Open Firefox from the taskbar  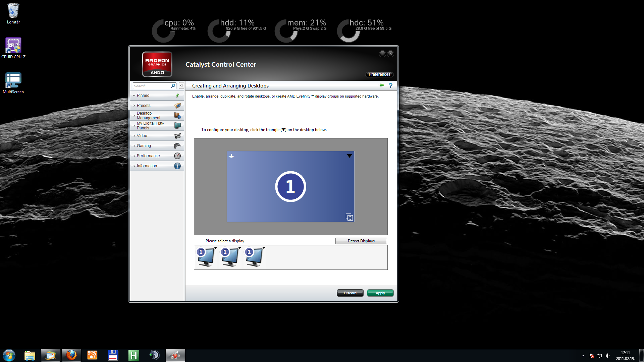(71, 355)
